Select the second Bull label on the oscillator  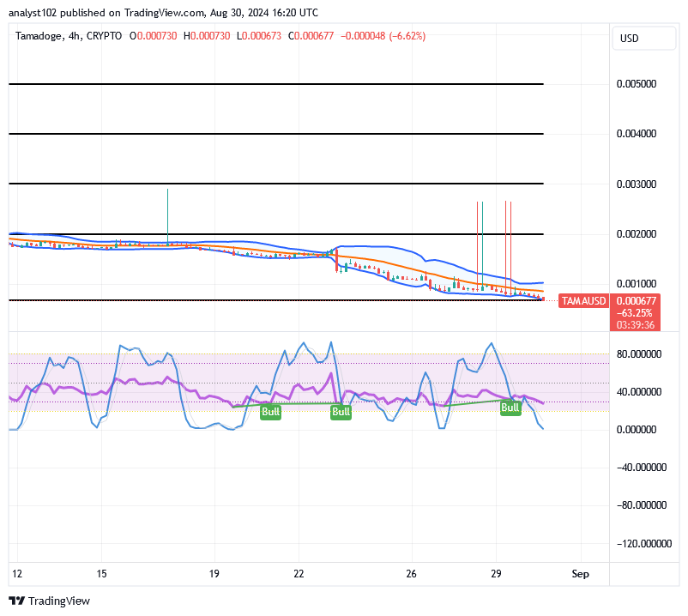341,412
